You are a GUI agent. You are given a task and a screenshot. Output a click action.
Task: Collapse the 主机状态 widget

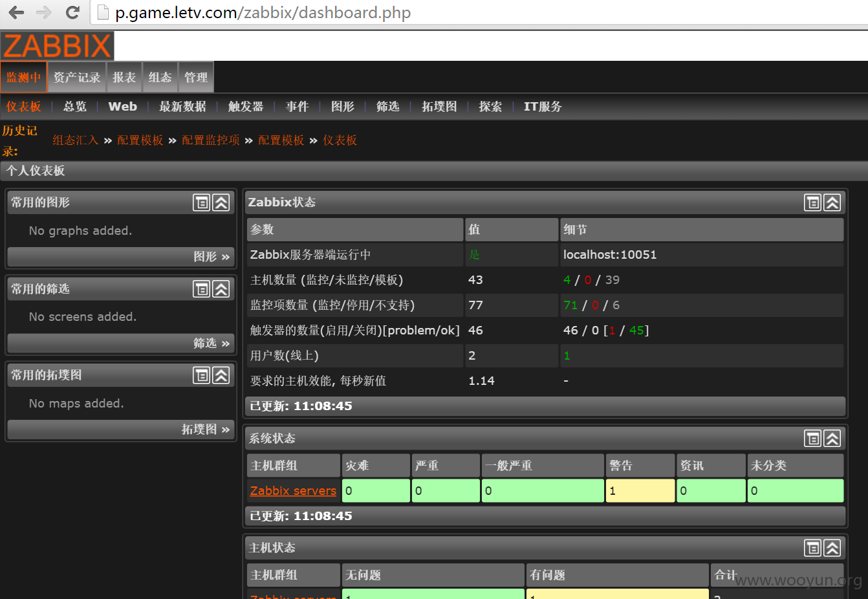[832, 549]
